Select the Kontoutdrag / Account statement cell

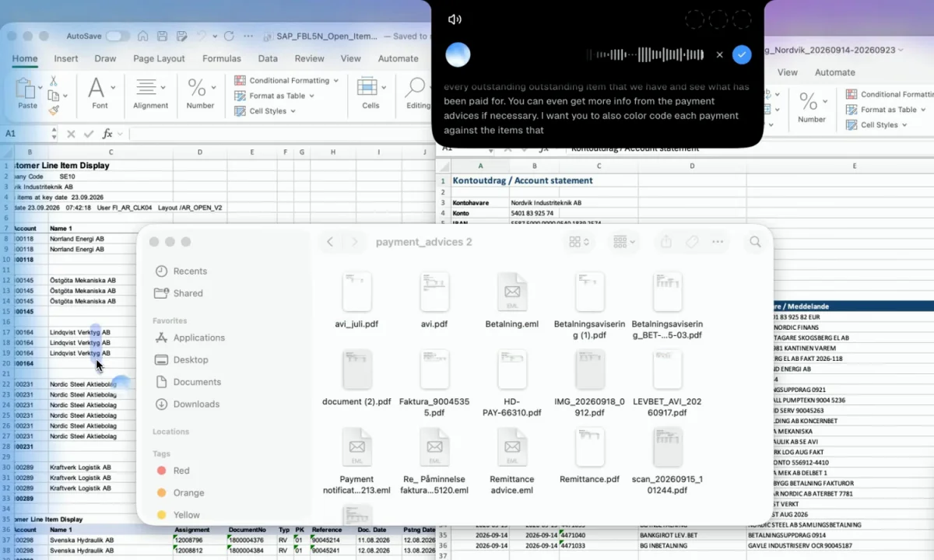coord(522,180)
